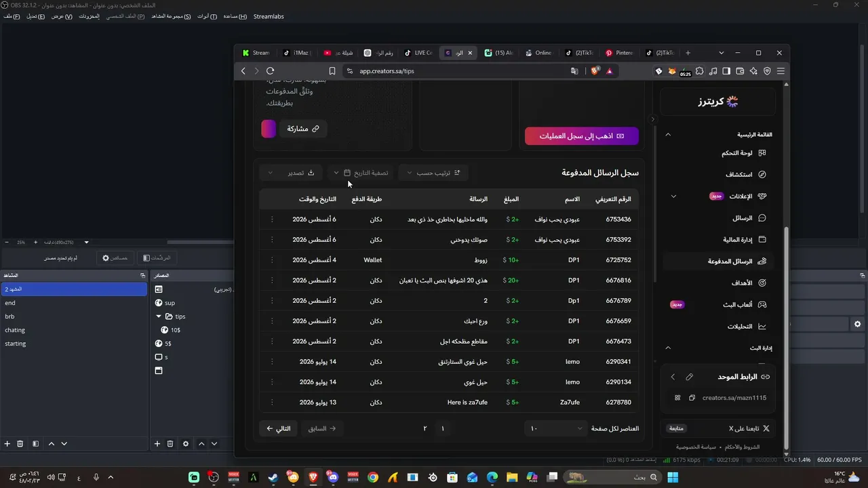
Task: Open source properties gear in OBS المصادر panel
Action: tap(186, 444)
